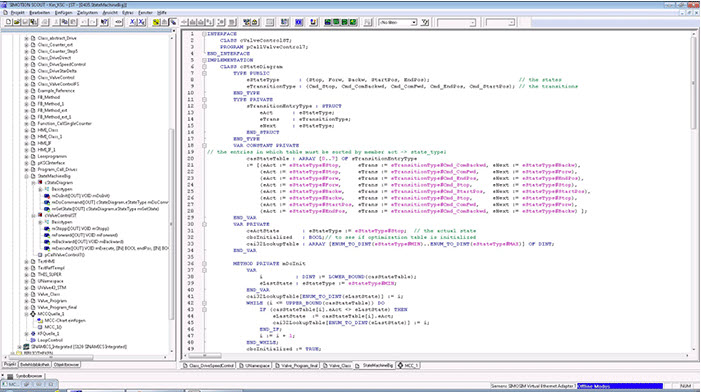Click the Cut (scissors) toolbar icon

pos(56,22)
